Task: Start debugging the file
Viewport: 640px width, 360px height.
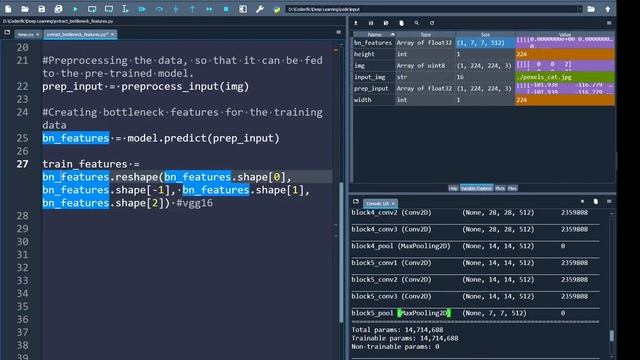Action: click(142, 9)
